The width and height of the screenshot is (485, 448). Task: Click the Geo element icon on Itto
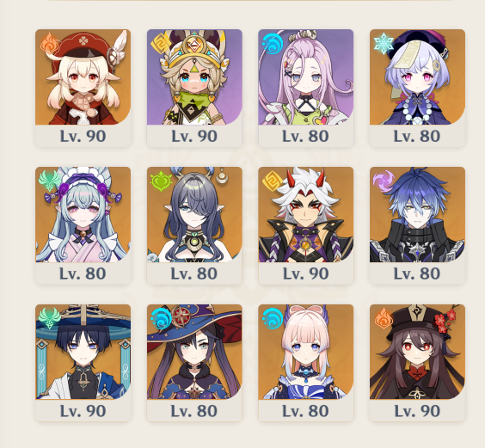pyautogui.click(x=273, y=181)
